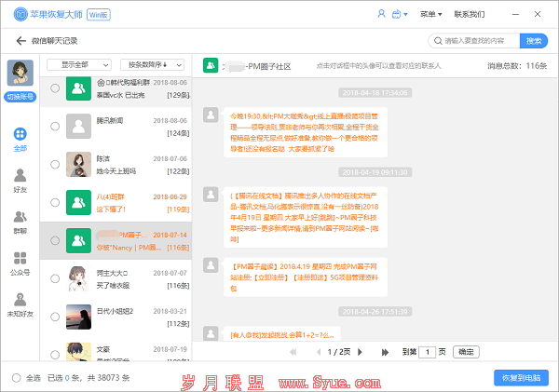
Task: Open 联系我们 menu item
Action: tap(470, 14)
